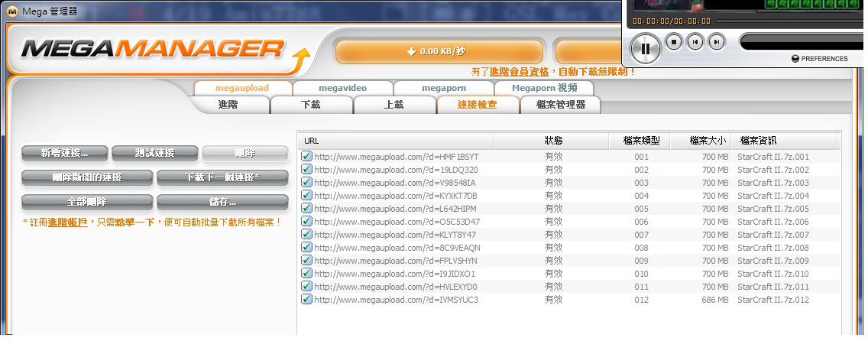Screen dimensions: 868x341
Task: Click the 010 file type cell
Action: click(x=642, y=274)
